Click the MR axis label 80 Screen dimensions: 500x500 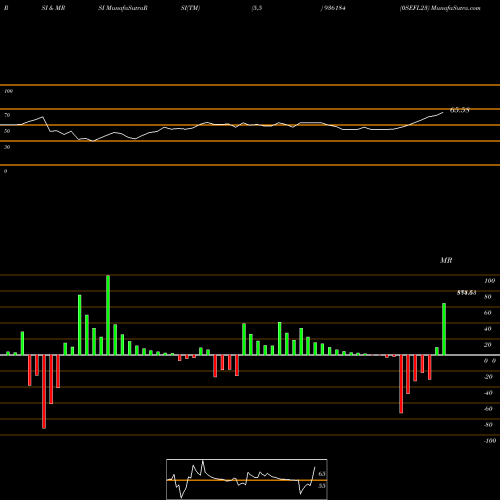coord(488,297)
